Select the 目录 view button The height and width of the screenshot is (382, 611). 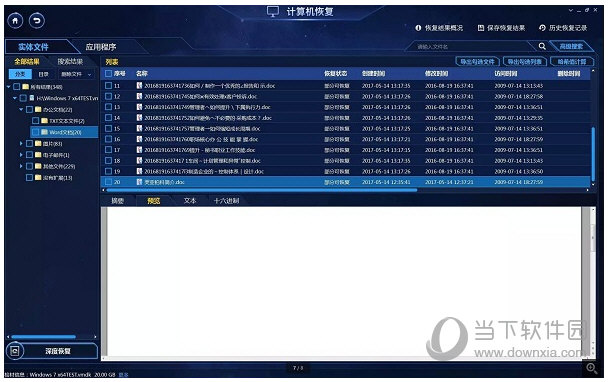click(44, 74)
